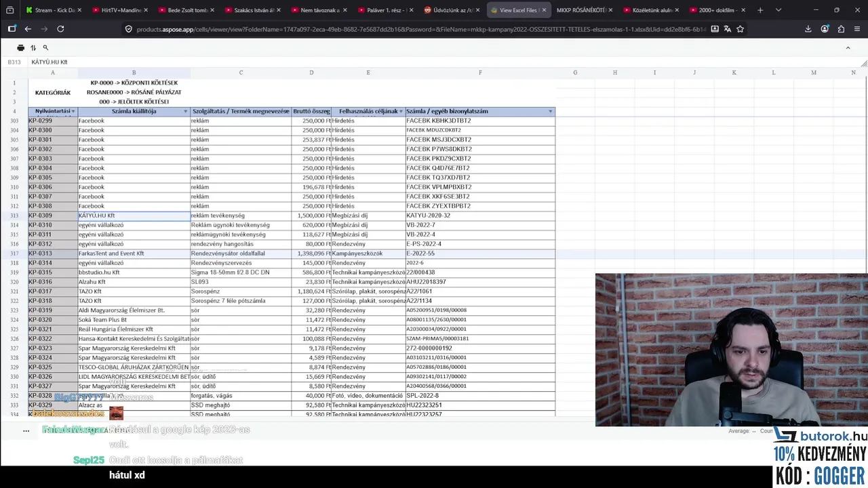This screenshot has height=488, width=868.
Task: Click cell FarkasTent and Event Kft
Action: (134, 253)
